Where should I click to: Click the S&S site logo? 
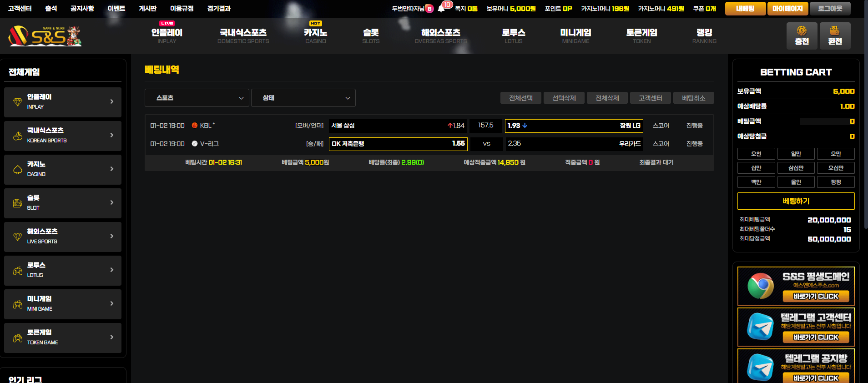(45, 36)
